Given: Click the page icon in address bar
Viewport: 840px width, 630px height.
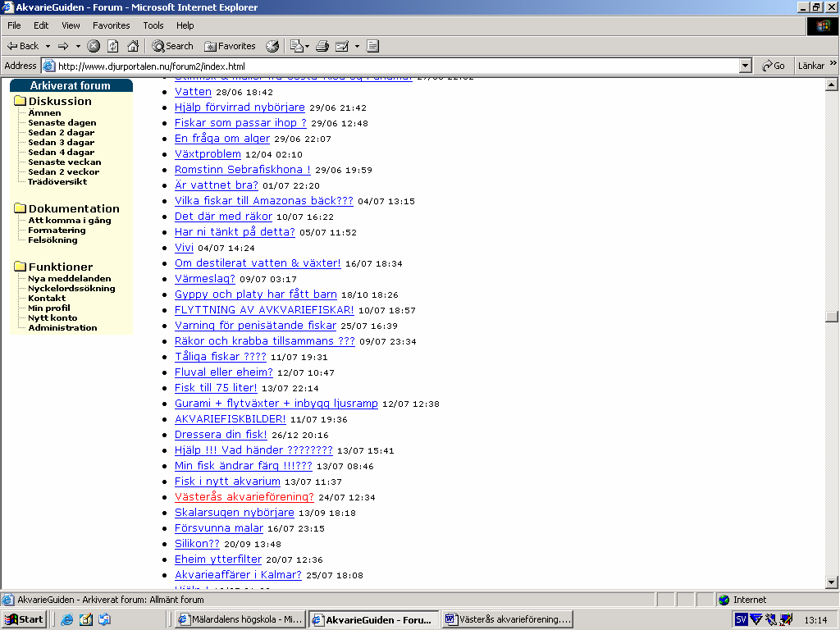Looking at the screenshot, I should point(48,66).
